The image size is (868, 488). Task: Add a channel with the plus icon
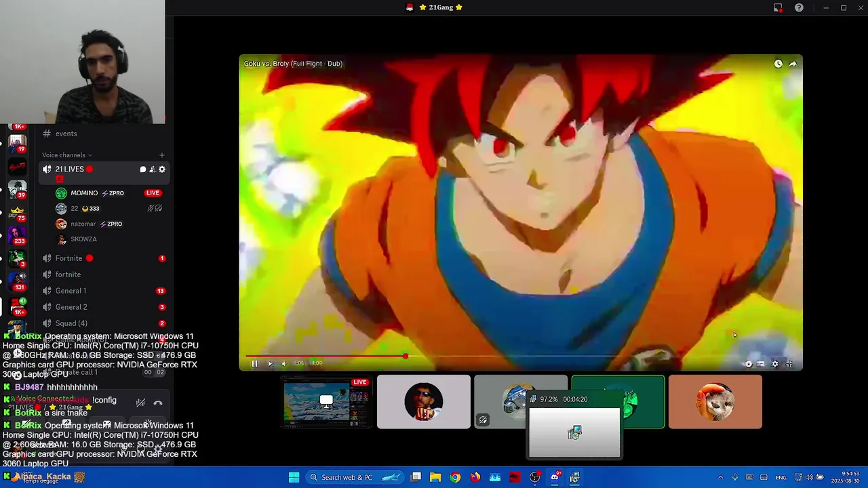(161, 155)
